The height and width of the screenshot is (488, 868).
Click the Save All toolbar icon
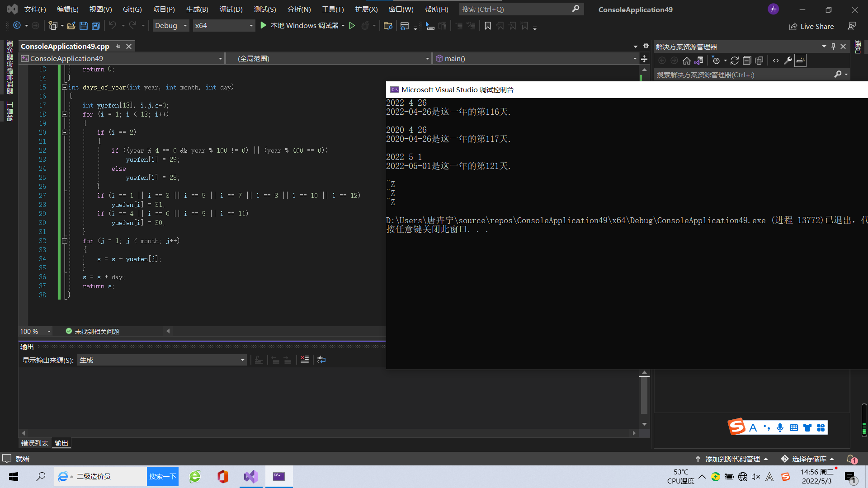coord(95,26)
